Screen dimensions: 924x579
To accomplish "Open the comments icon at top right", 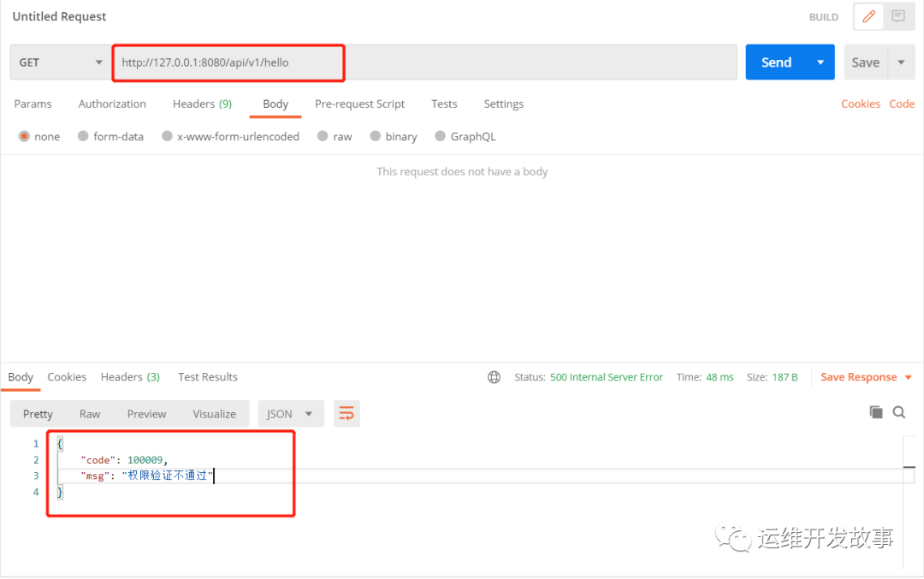I will pos(898,16).
